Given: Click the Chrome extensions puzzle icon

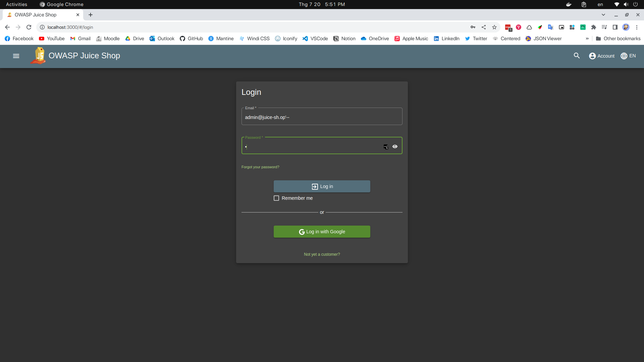Looking at the screenshot, I should coord(593,27).
